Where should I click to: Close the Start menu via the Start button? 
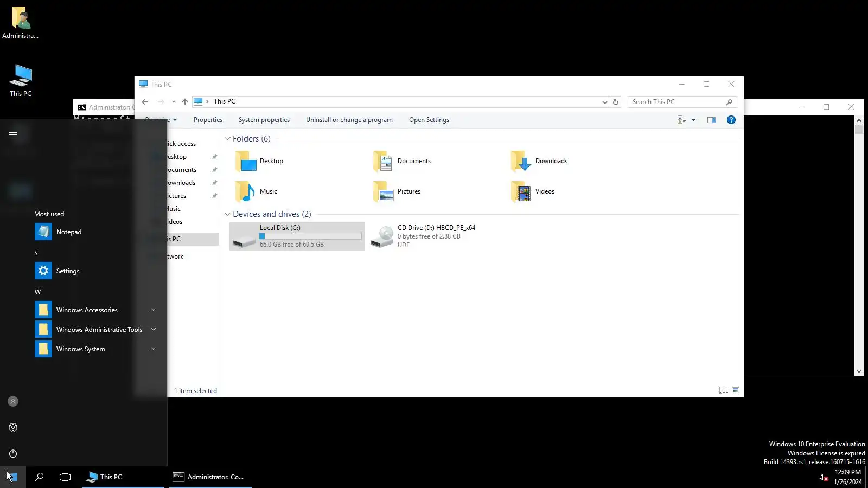(13, 477)
